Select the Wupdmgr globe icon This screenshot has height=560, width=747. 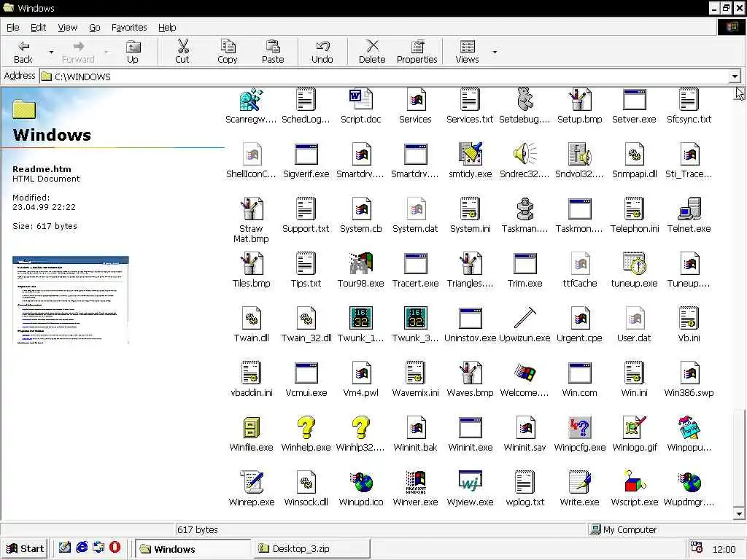[x=689, y=483]
